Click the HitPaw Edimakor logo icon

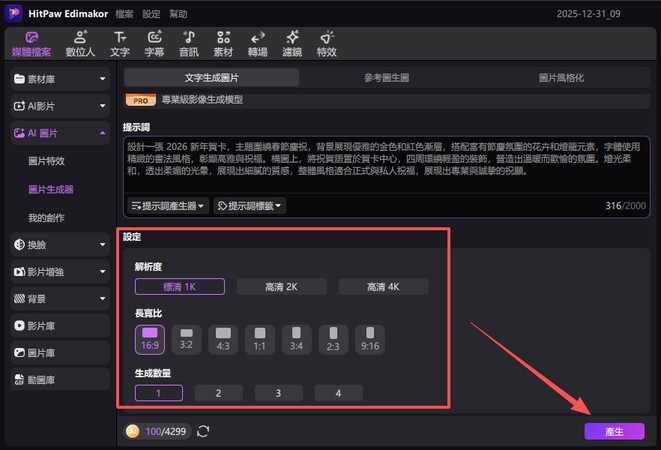point(13,13)
